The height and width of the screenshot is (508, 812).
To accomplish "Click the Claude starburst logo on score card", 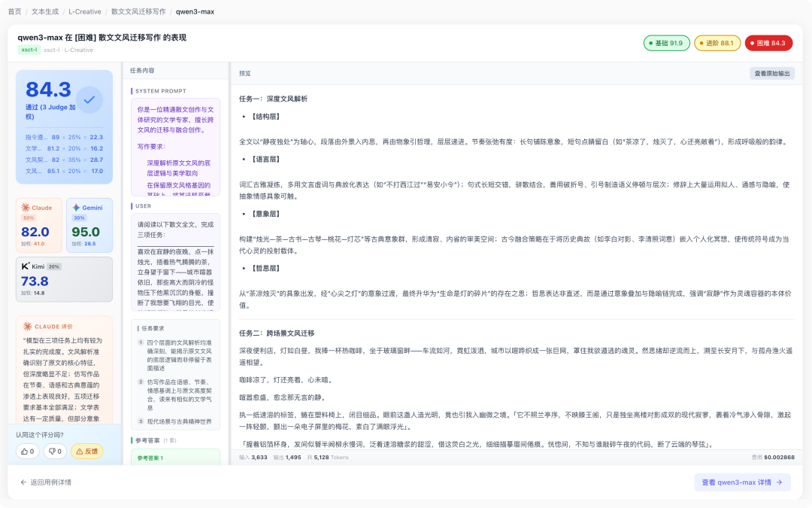I will coord(26,208).
